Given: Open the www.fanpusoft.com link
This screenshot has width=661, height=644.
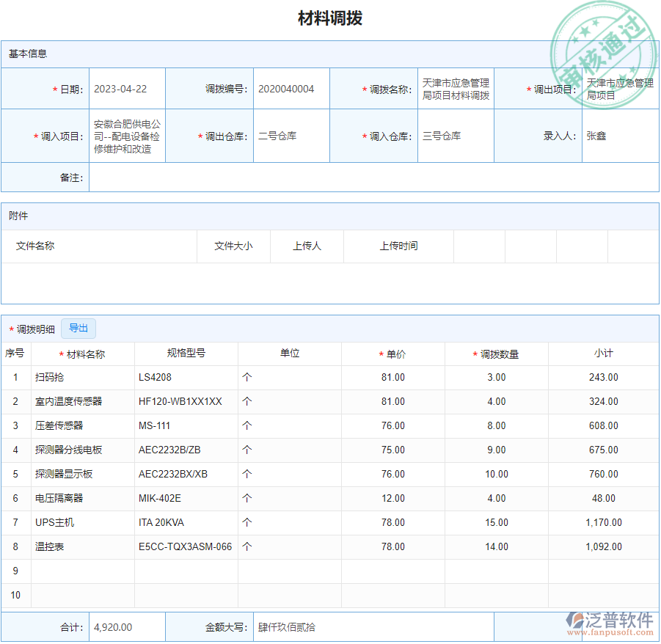Looking at the screenshot, I should [x=611, y=634].
